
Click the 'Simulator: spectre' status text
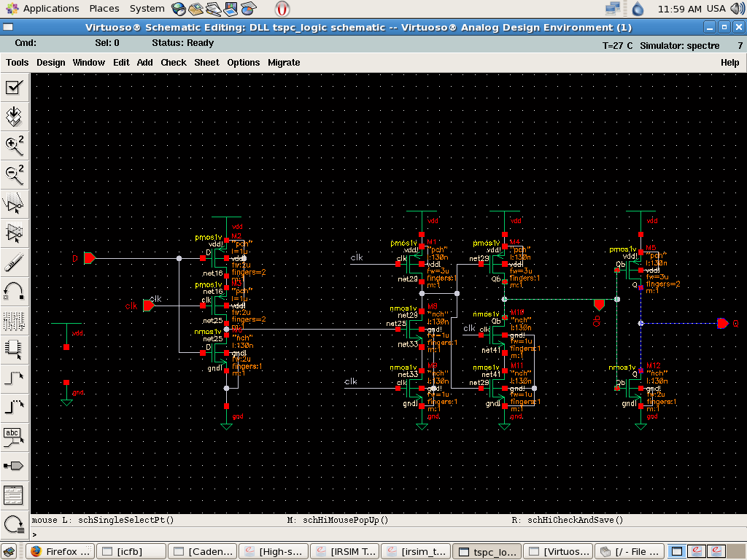679,46
